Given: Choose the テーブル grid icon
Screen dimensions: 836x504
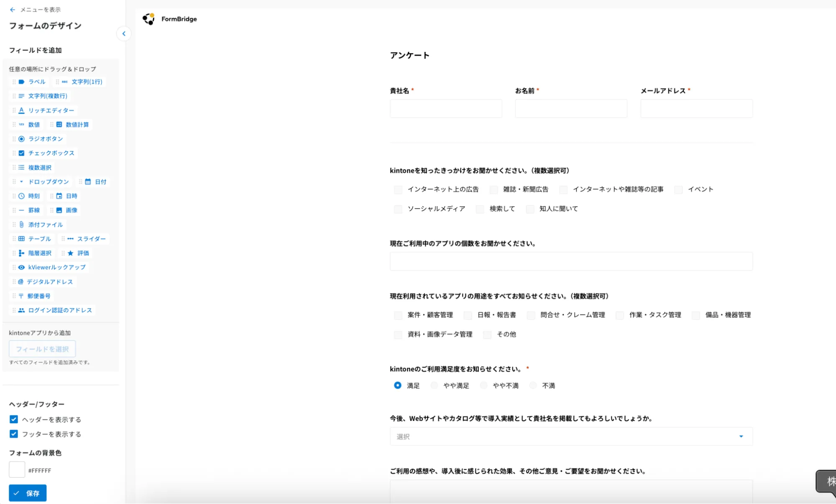Looking at the screenshot, I should [21, 239].
